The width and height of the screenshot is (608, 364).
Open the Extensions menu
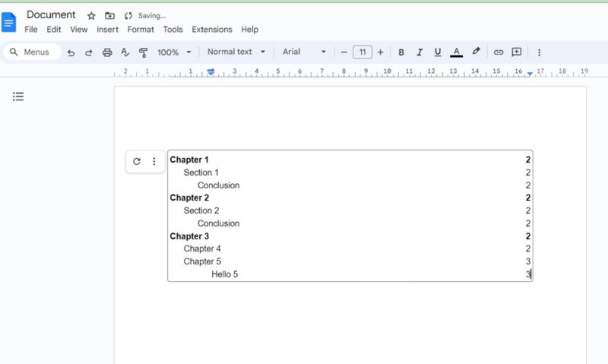[212, 30]
